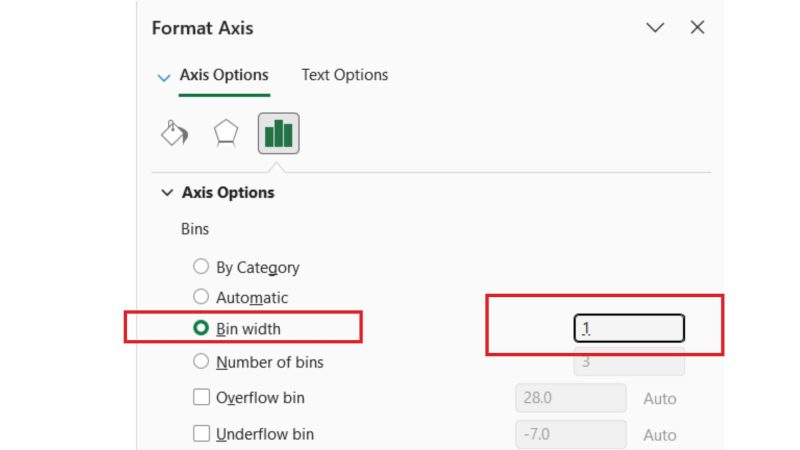
Task: Close the Format Axis pane
Action: (x=697, y=28)
